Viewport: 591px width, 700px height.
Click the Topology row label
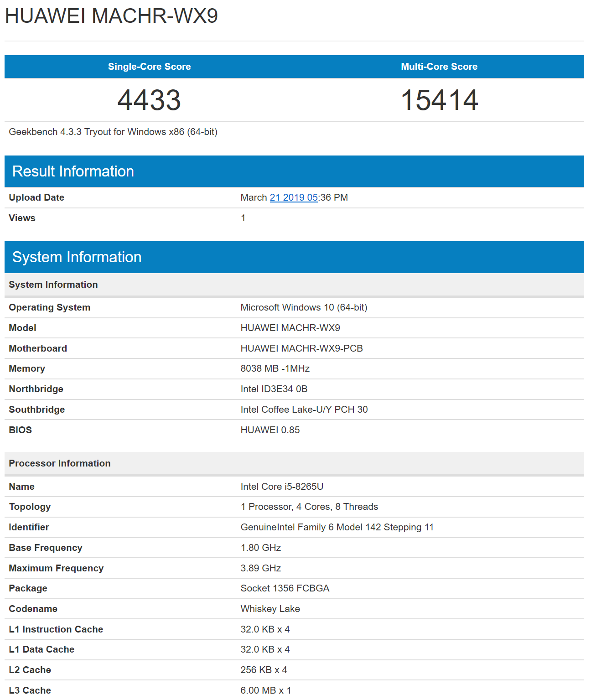tap(30, 507)
